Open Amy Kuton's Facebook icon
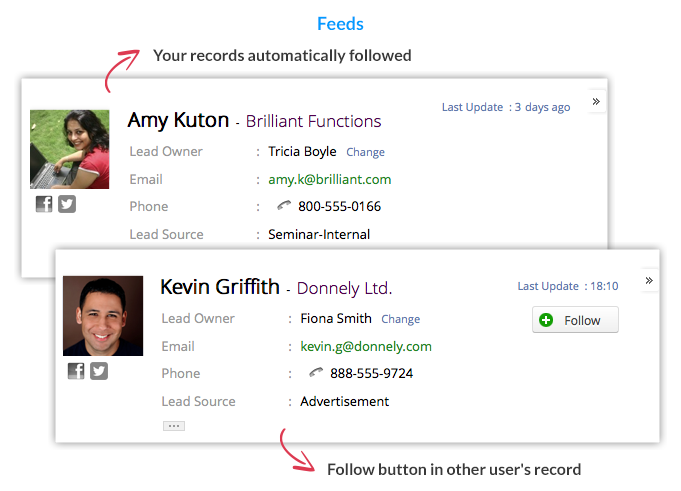The height and width of the screenshot is (491, 681). click(x=44, y=204)
